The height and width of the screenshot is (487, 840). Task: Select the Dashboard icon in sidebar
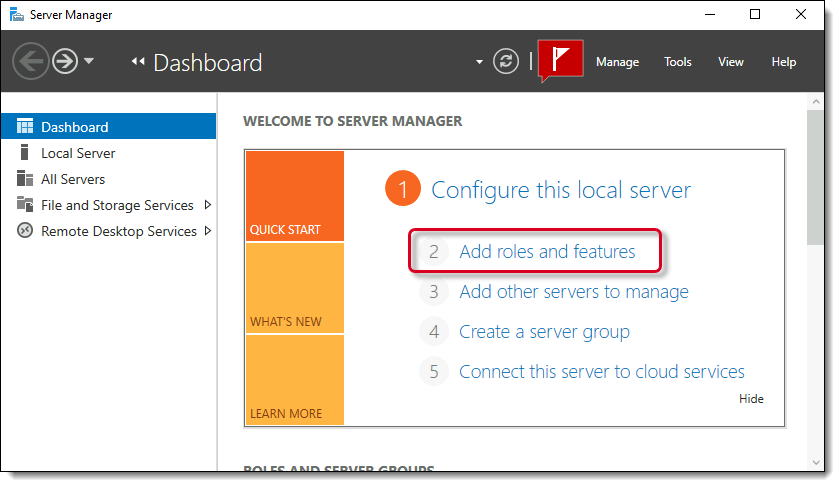[x=25, y=127]
